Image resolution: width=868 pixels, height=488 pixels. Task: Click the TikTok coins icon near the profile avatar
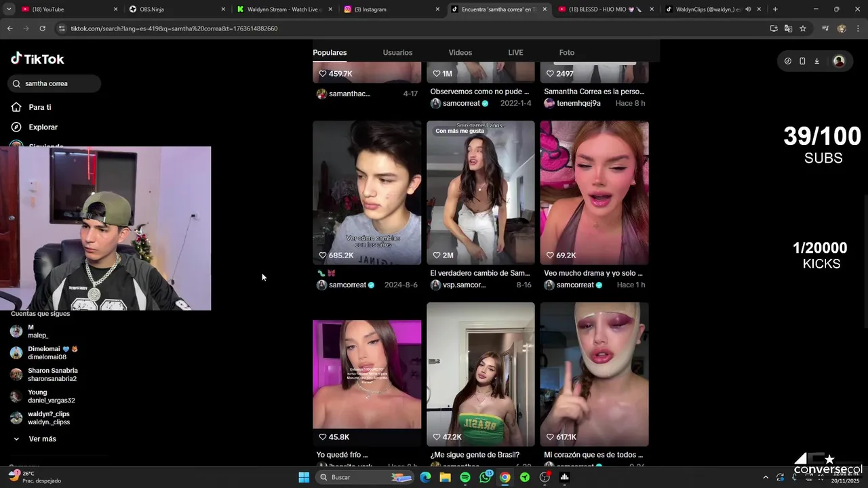788,61
